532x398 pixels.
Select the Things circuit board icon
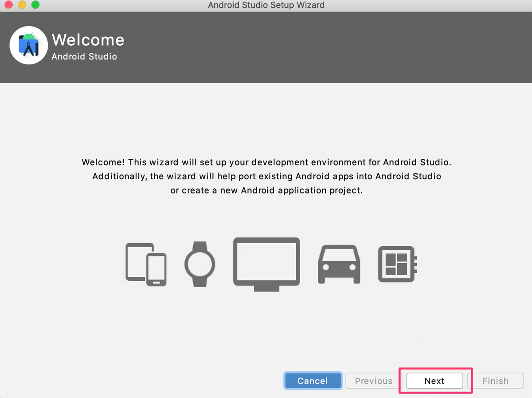[x=397, y=264]
